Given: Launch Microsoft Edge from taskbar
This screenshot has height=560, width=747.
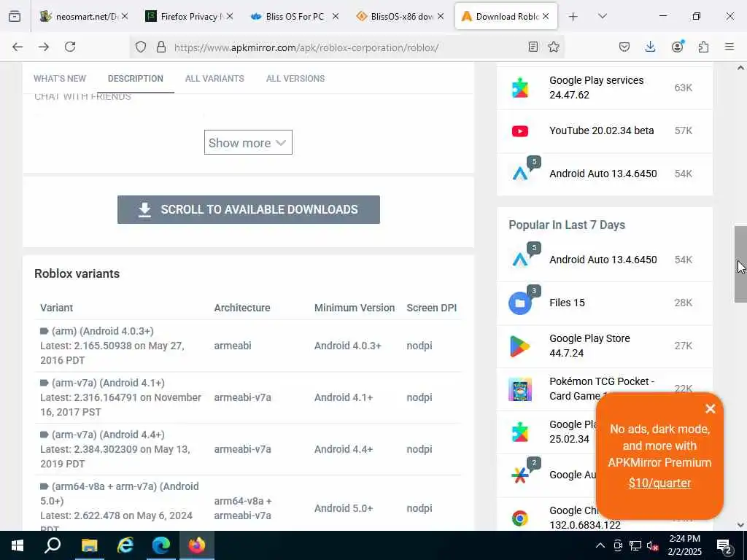Looking at the screenshot, I should pyautogui.click(x=161, y=545).
